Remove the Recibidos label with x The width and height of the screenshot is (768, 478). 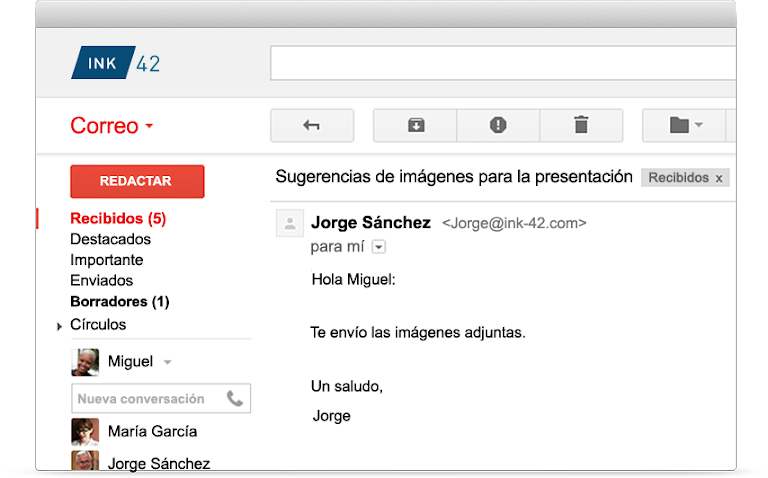click(x=718, y=178)
